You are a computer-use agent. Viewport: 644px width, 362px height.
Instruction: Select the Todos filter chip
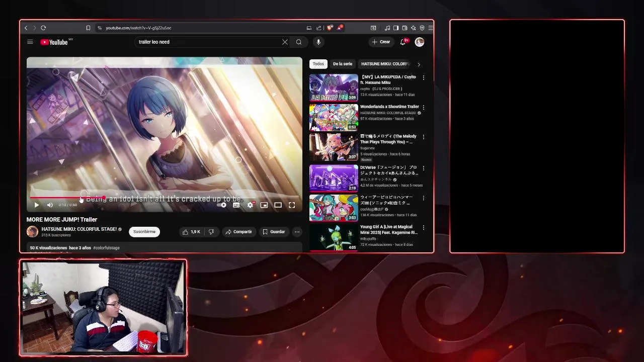(318, 64)
